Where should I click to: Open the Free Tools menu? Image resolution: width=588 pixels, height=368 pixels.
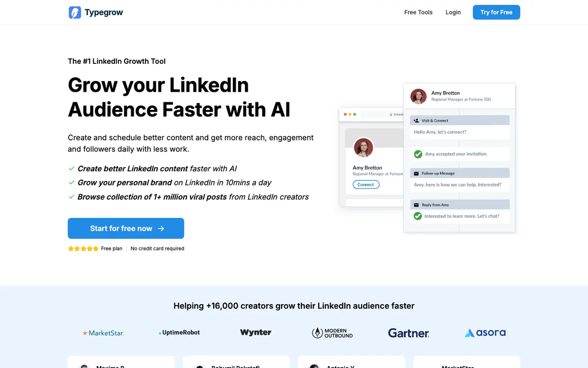[418, 12]
